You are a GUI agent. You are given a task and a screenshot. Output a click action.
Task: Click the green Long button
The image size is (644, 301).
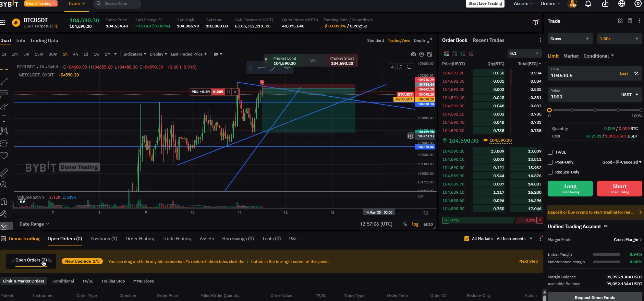[x=570, y=188]
